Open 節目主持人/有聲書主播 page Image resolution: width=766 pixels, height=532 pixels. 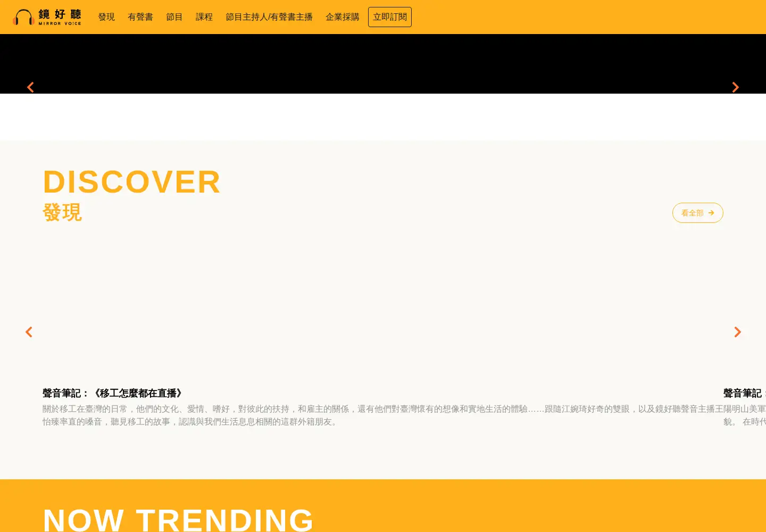[269, 17]
